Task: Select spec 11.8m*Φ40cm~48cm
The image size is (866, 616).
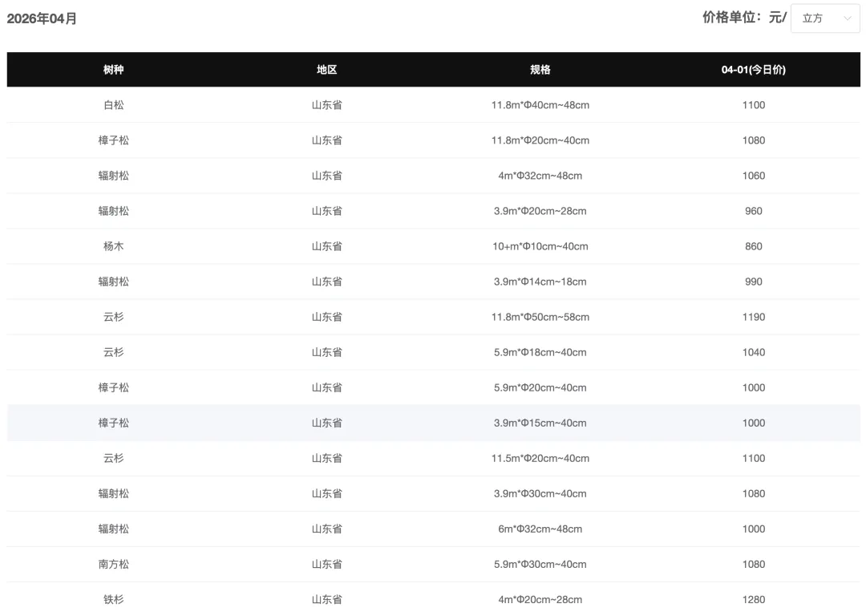Action: tap(540, 105)
